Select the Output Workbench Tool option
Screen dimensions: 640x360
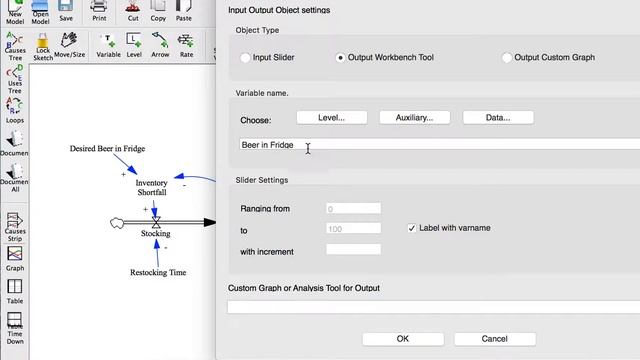tap(340, 58)
